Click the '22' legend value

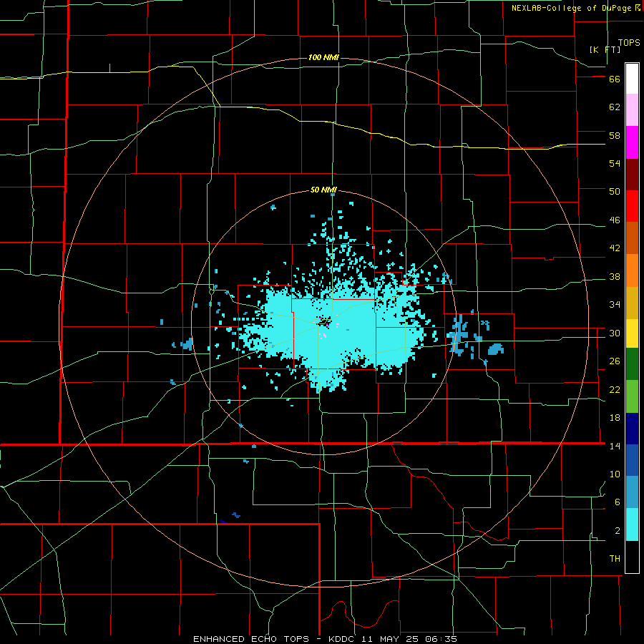615,389
